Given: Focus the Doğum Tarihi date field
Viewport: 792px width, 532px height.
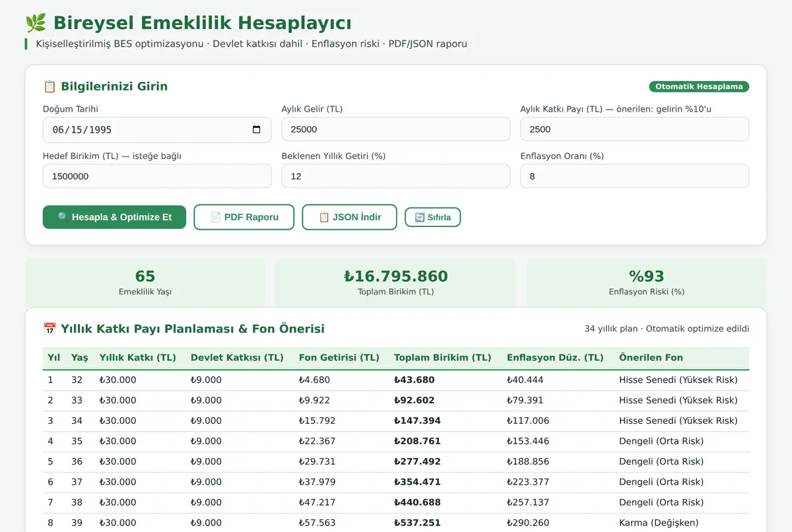Looking at the screenshot, I should click(157, 130).
